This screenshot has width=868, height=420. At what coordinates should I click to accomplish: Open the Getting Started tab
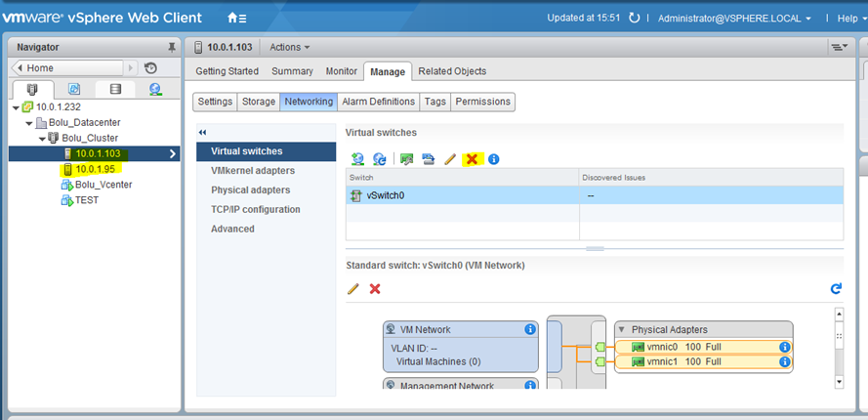click(227, 71)
